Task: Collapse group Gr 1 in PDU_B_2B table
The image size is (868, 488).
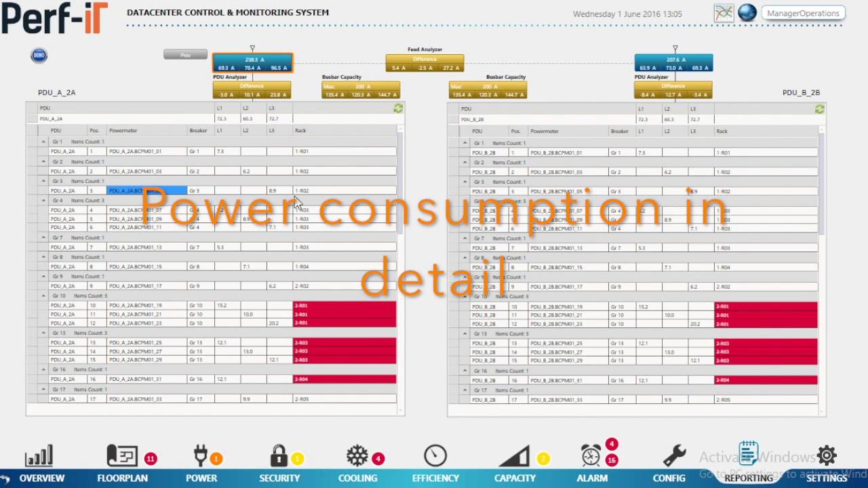Action: click(465, 143)
